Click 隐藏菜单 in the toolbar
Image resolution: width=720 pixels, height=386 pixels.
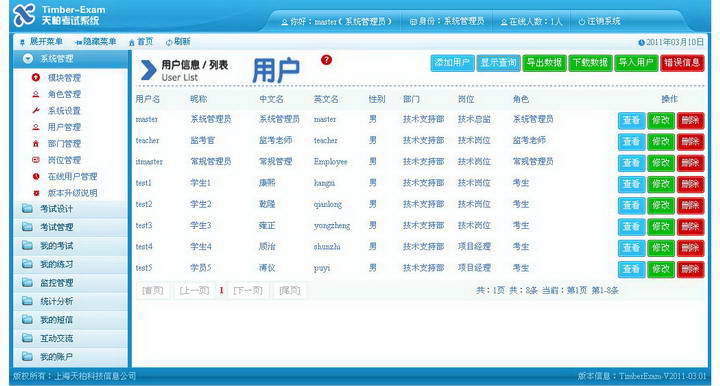pyautogui.click(x=100, y=42)
